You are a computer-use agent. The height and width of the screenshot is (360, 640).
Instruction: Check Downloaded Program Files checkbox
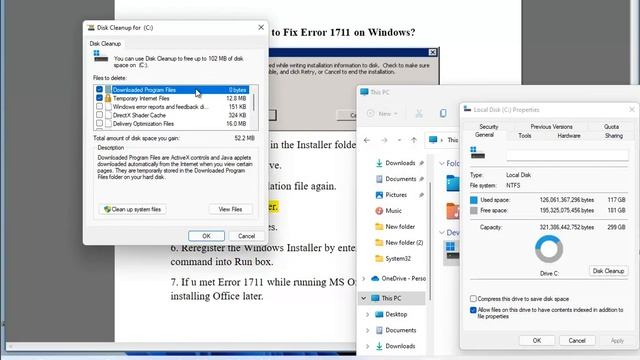click(99, 89)
